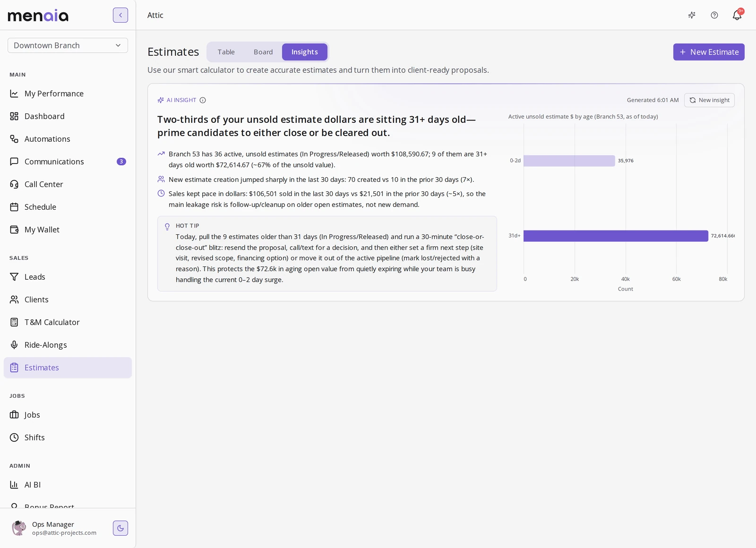Switch to the Board view tab
This screenshot has width=756, height=548.
click(x=263, y=52)
